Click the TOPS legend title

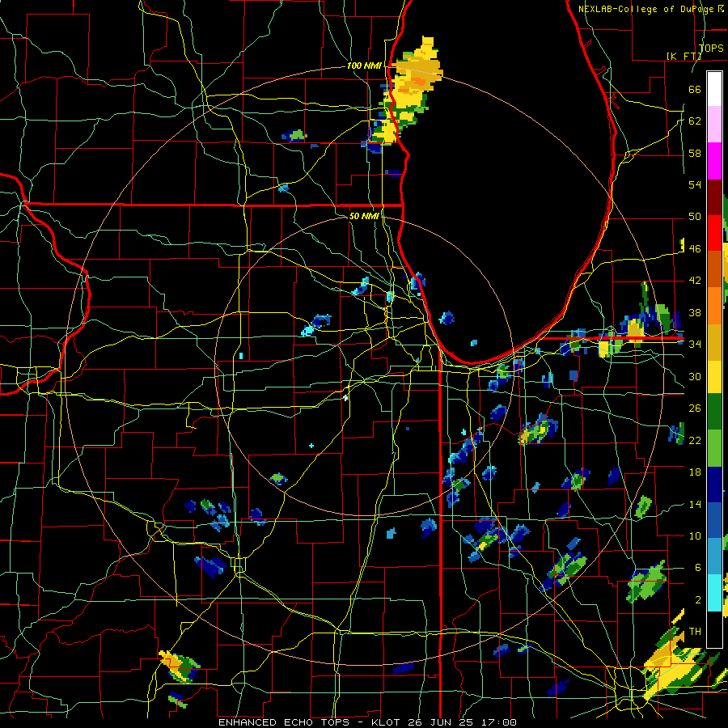(711, 48)
